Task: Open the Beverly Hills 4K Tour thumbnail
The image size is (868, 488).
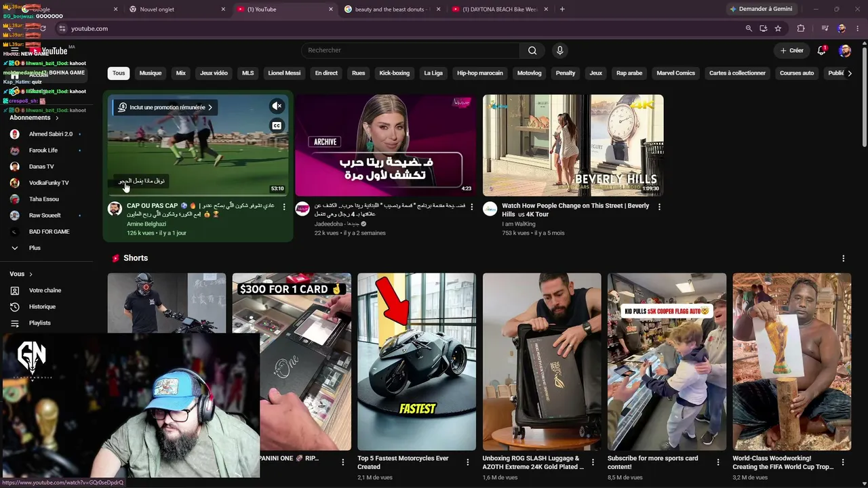Action: pyautogui.click(x=573, y=145)
